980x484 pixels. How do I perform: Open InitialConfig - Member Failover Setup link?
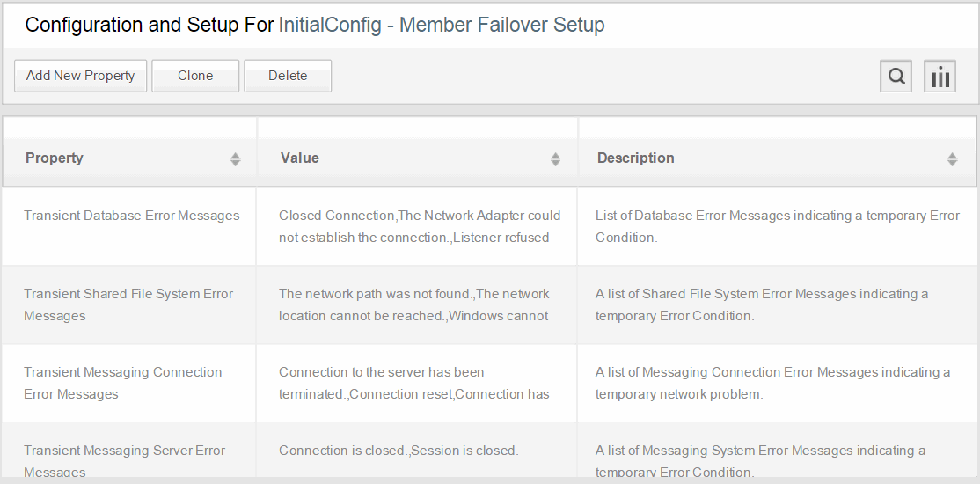click(x=442, y=25)
